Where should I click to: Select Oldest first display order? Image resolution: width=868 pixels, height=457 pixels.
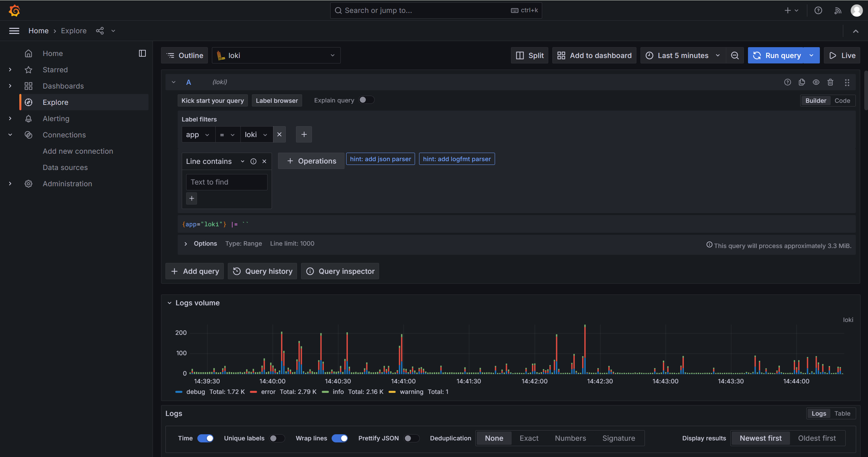[x=817, y=438]
